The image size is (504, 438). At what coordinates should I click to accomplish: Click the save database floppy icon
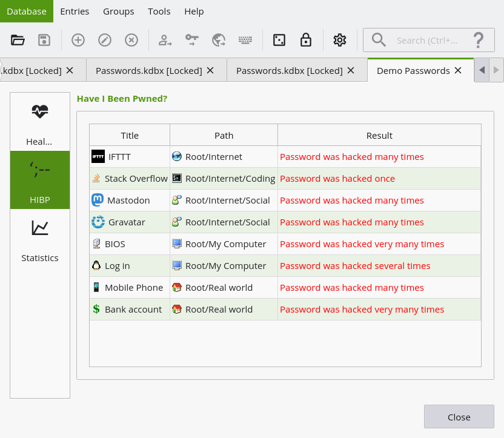pyautogui.click(x=44, y=40)
